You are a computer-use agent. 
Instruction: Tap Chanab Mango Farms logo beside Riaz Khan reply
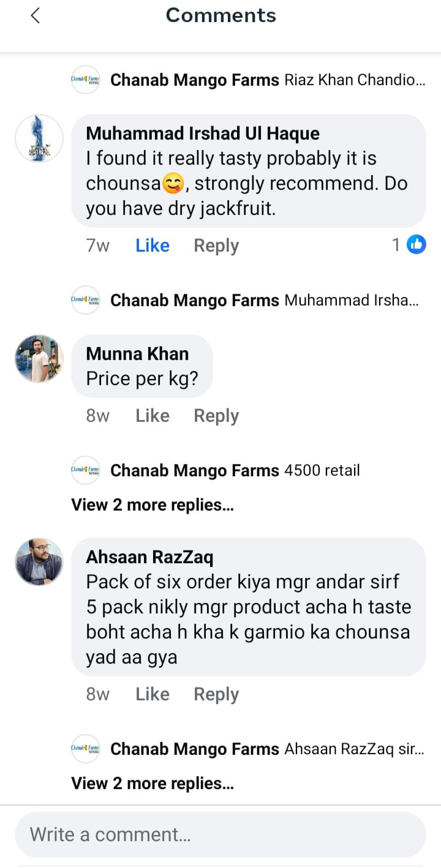86,80
